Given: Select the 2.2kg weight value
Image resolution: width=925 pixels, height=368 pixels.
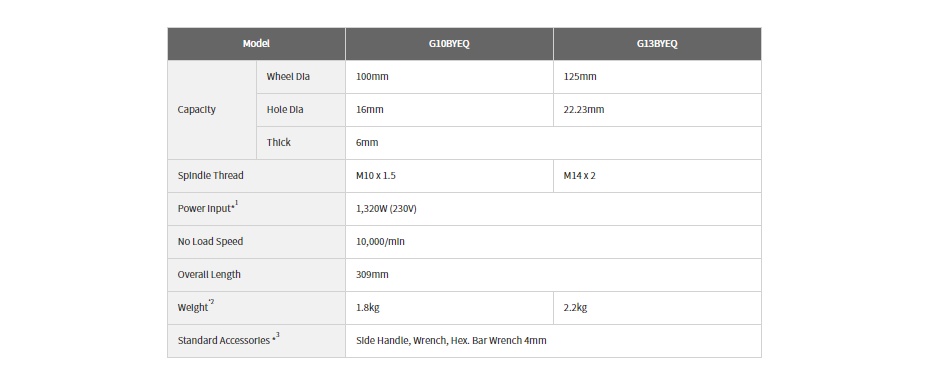Looking at the screenshot, I should click(x=575, y=308).
